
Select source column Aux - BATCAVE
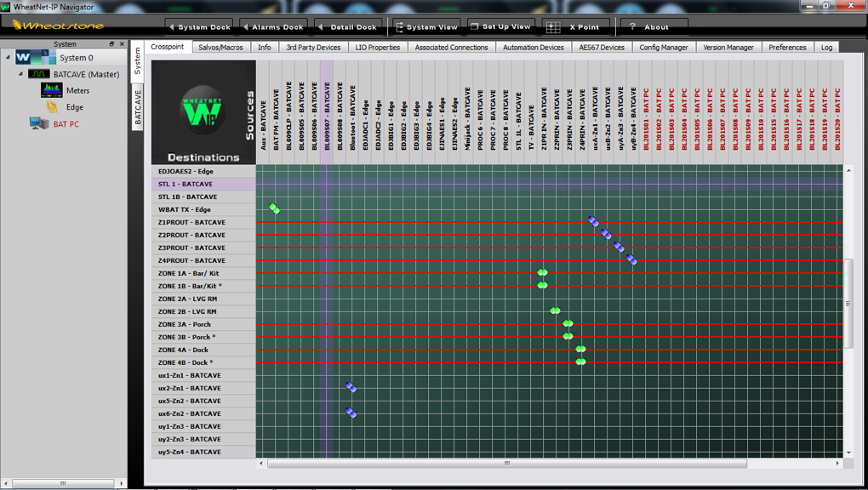[x=263, y=112]
